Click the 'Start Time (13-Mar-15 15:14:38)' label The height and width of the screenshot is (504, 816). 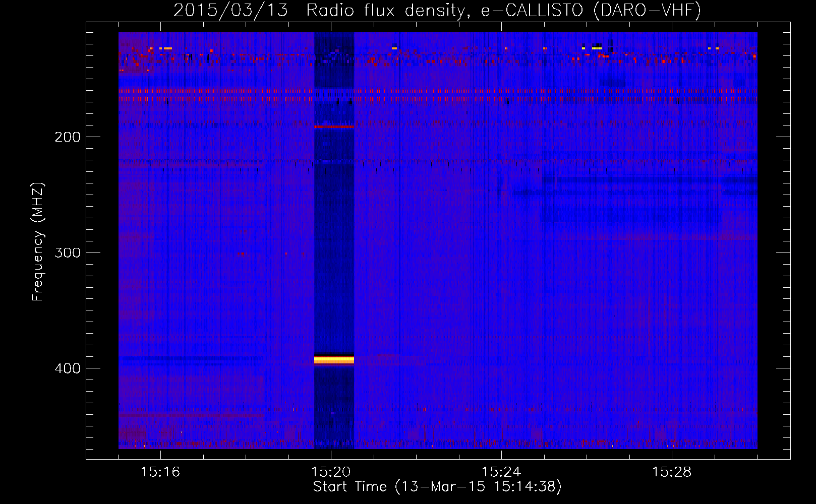pos(437,487)
